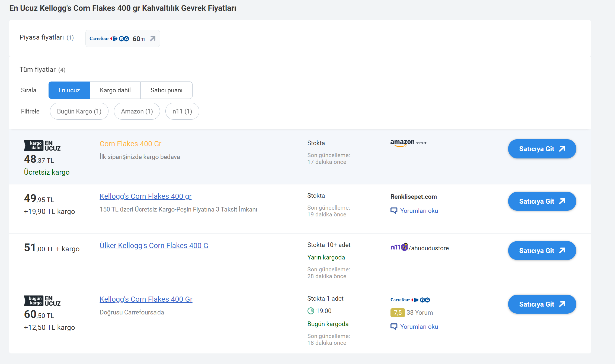
Task: Click İlk siparişinizde kargo bedava text
Action: pos(140,157)
